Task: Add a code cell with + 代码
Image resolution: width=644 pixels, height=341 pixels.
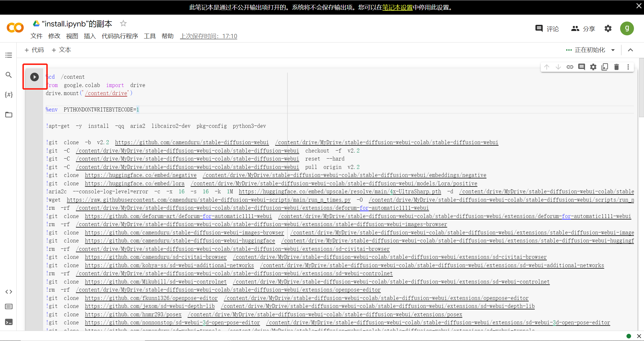Action: coord(34,50)
